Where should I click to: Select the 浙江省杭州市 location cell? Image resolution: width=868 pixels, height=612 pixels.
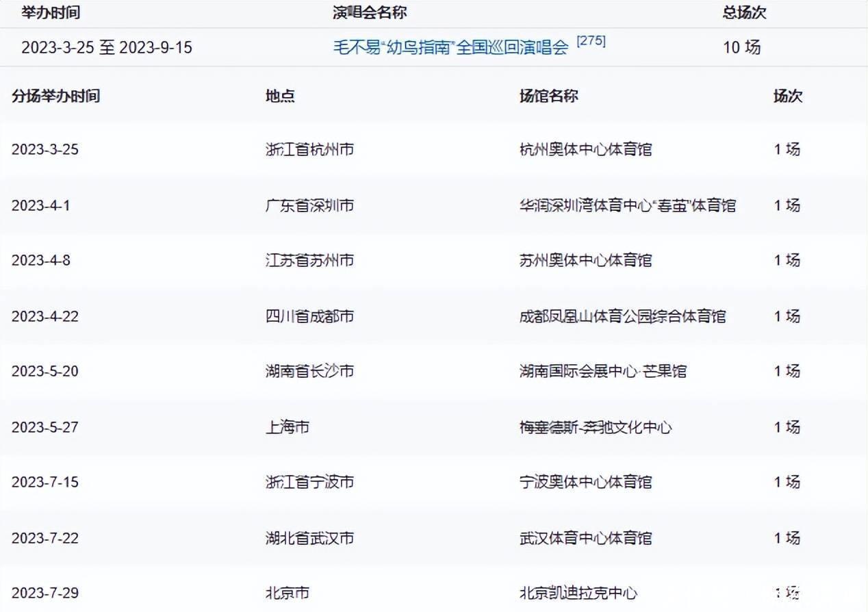click(x=309, y=149)
